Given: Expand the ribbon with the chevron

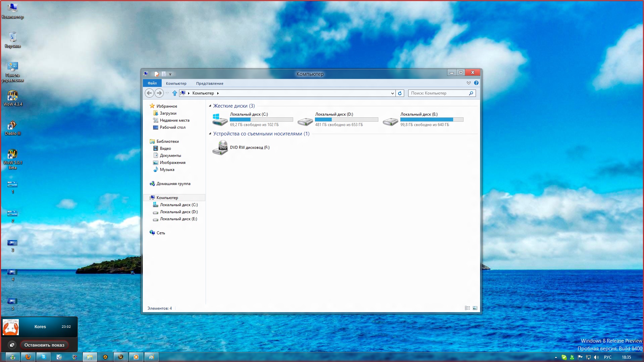Looking at the screenshot, I should [469, 83].
